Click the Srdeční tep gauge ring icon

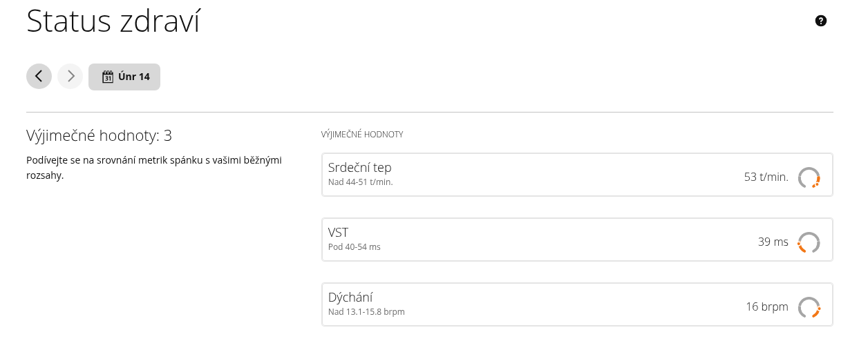[809, 177]
